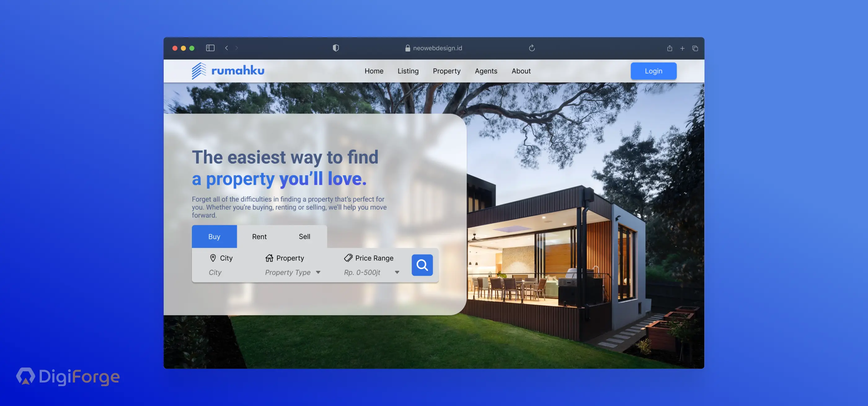This screenshot has width=868, height=406.
Task: Click the privacy shield icon
Action: 336,48
